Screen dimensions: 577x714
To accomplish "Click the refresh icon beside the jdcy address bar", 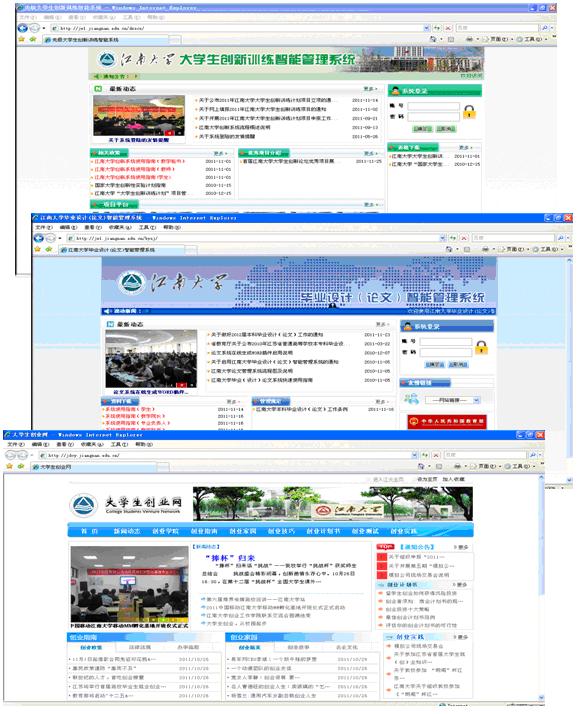I will [424, 455].
